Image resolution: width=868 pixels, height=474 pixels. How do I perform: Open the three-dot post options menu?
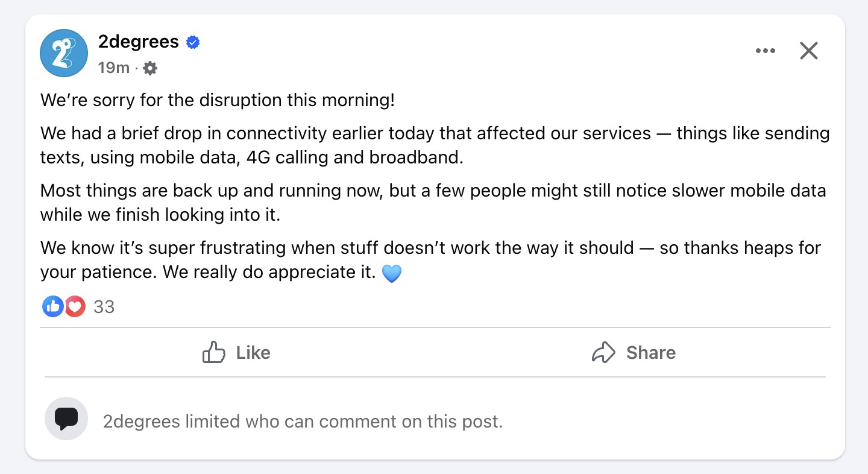[766, 51]
